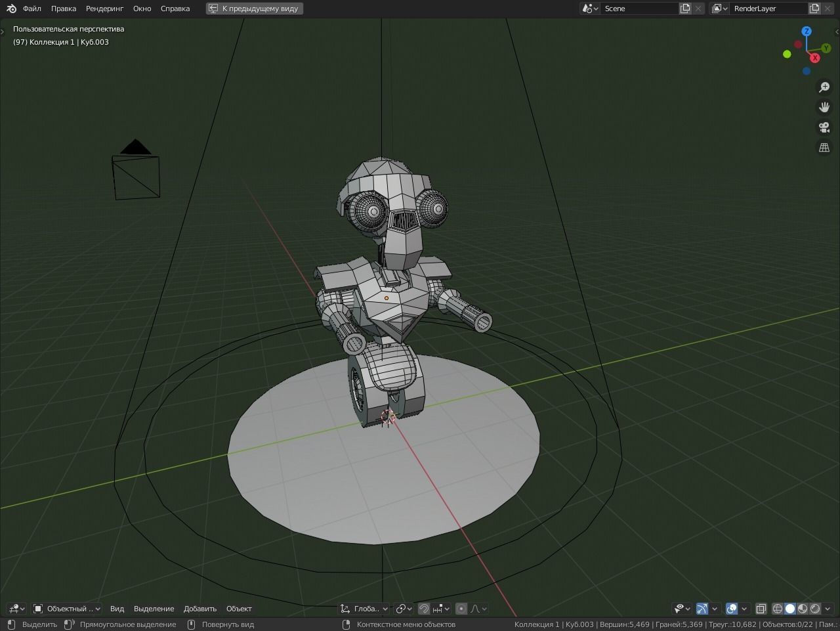Switch to wireframe shading

[x=778, y=609]
